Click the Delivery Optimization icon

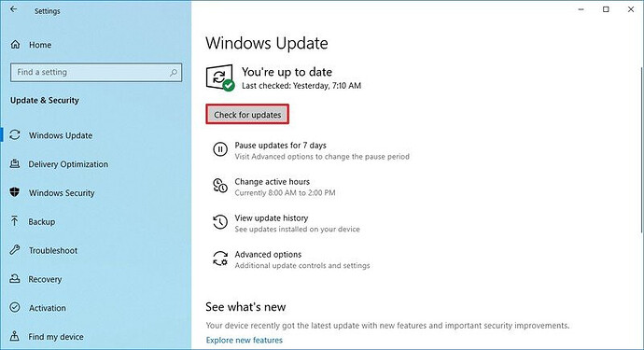tap(15, 164)
